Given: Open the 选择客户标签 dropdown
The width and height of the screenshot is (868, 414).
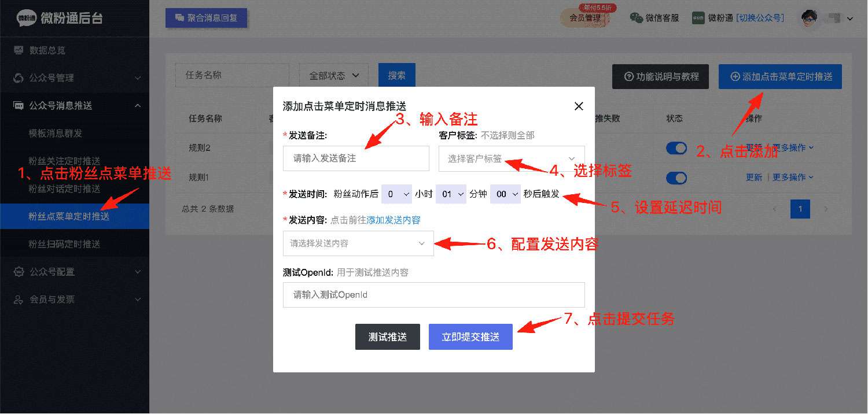Looking at the screenshot, I should tap(512, 158).
